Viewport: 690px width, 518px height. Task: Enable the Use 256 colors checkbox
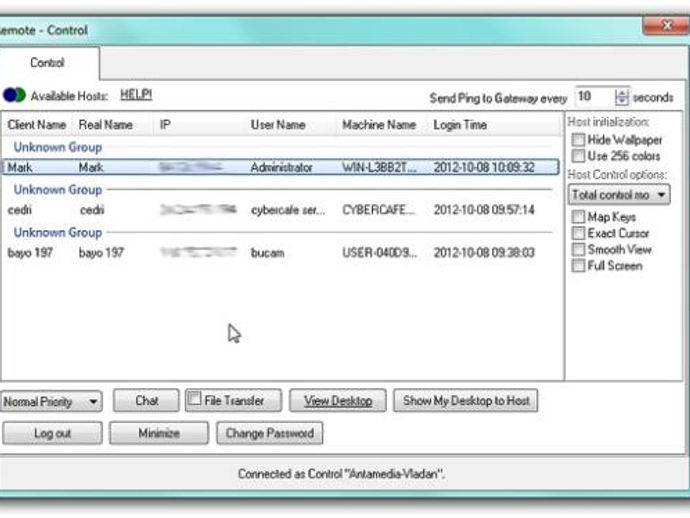578,156
